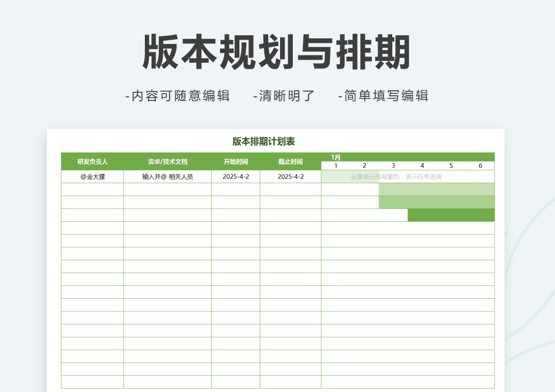Select day 1 in the timeline header
Screen dimensions: 555x392
[336, 166]
